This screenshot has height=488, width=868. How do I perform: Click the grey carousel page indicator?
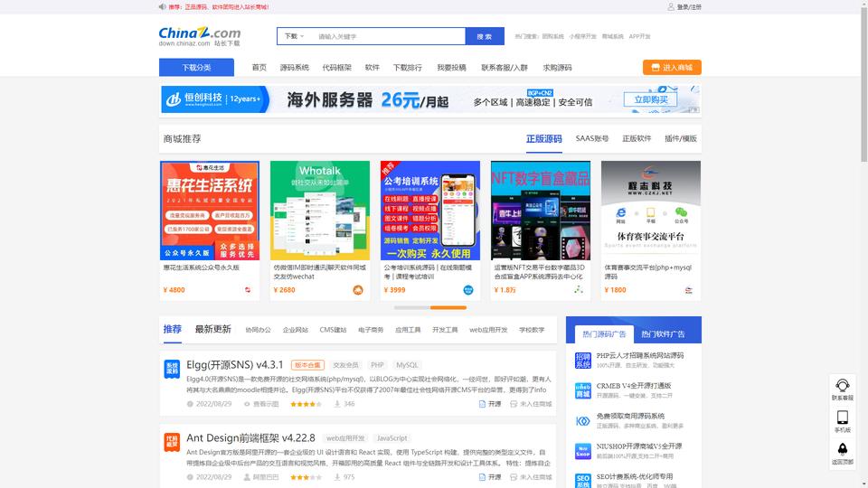[412, 307]
